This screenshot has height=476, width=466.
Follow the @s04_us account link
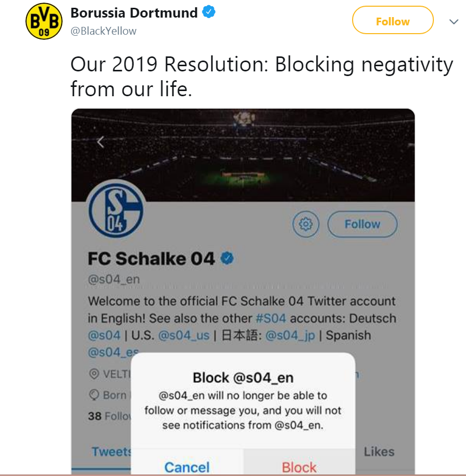pyautogui.click(x=184, y=335)
